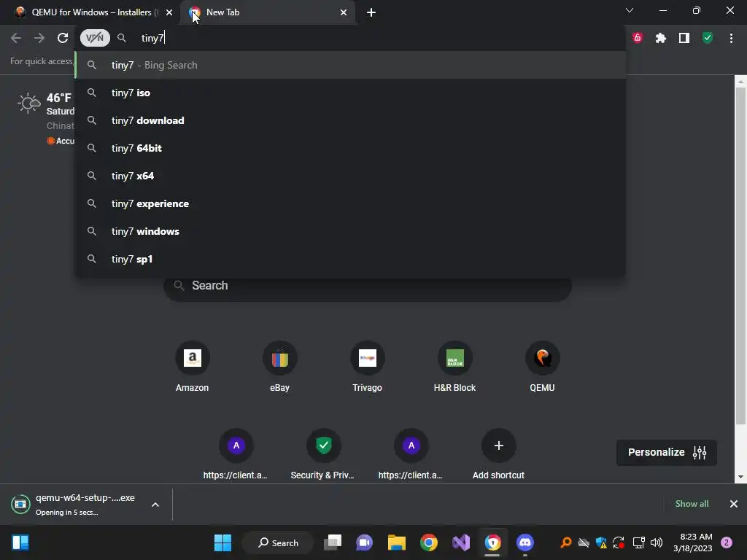The height and width of the screenshot is (560, 747).
Task: Pick the 'tiny7 sp1' suggestion
Action: [x=350, y=259]
